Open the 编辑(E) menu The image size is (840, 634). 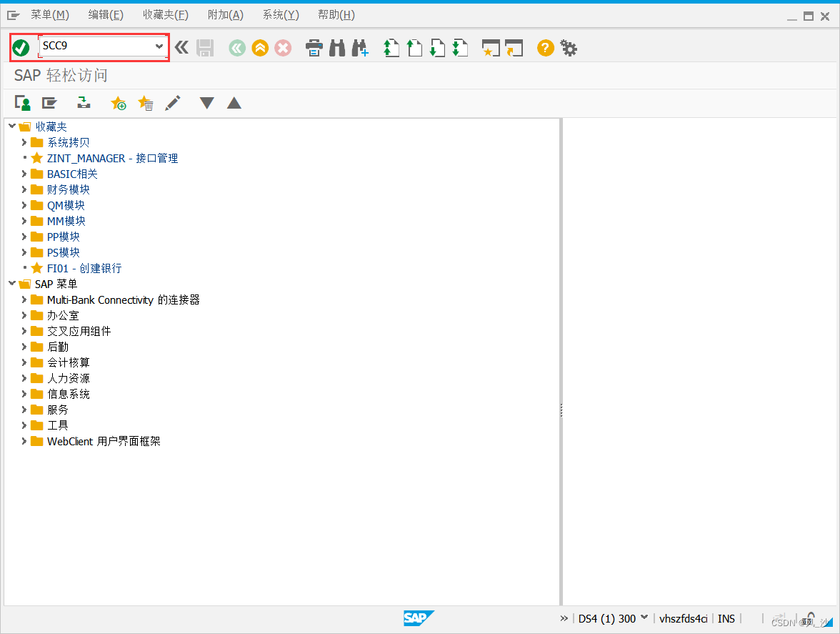(106, 15)
